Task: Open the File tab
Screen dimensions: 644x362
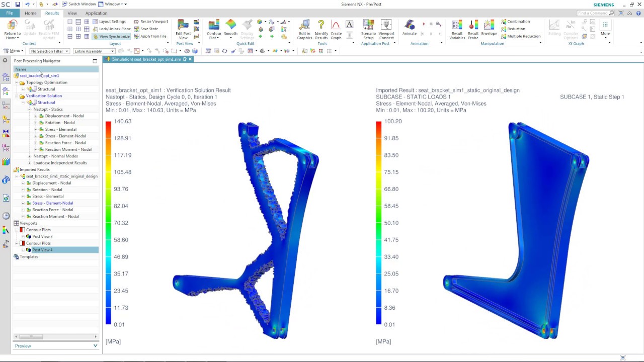Action: coord(10,13)
